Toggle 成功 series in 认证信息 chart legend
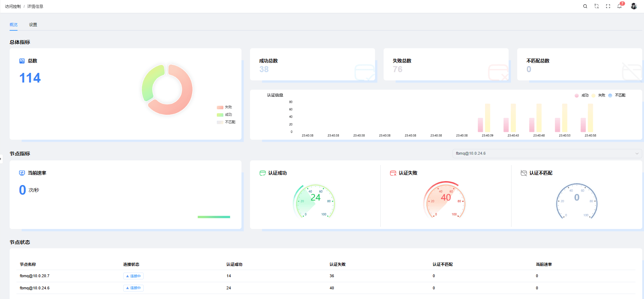This screenshot has height=299, width=644. tap(581, 95)
